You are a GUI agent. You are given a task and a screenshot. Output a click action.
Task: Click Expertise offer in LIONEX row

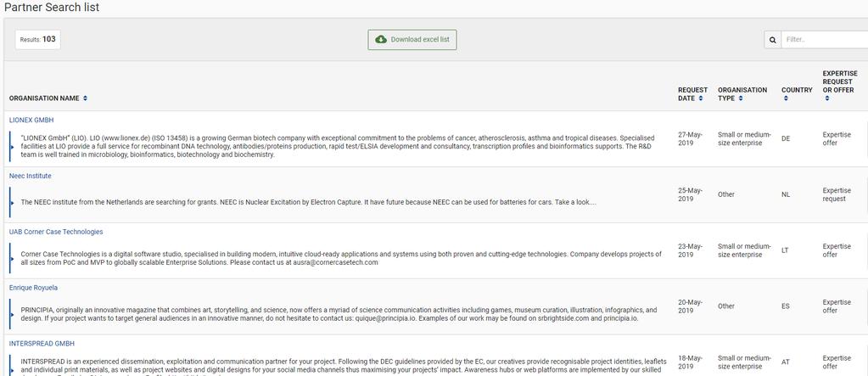coord(837,138)
